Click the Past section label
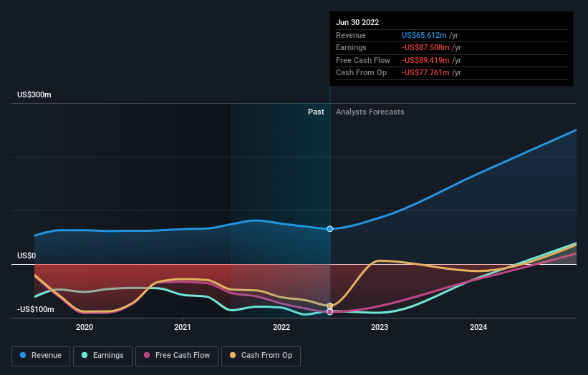 316,112
